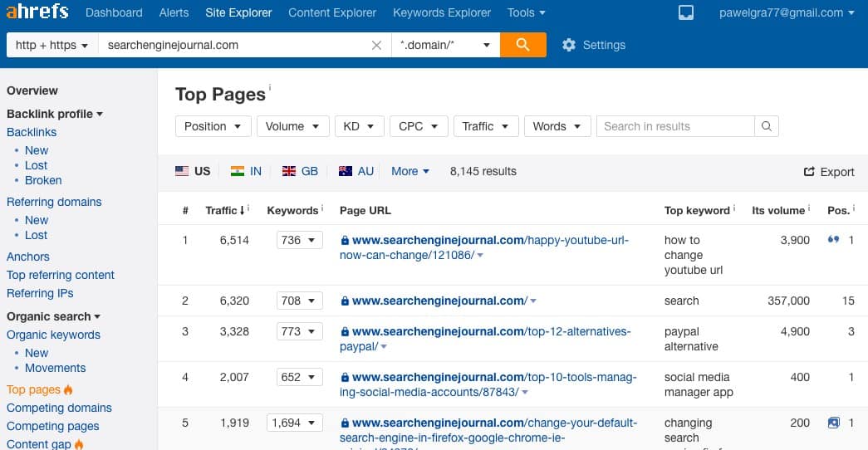Image resolution: width=868 pixels, height=450 pixels.
Task: Open the Position filter dropdown
Action: tap(213, 126)
